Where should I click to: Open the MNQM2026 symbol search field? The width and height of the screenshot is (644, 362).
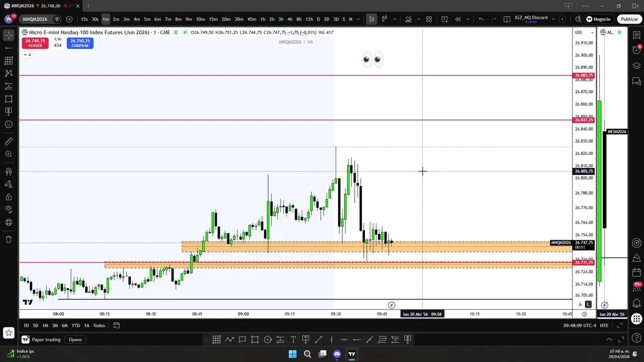(35, 19)
